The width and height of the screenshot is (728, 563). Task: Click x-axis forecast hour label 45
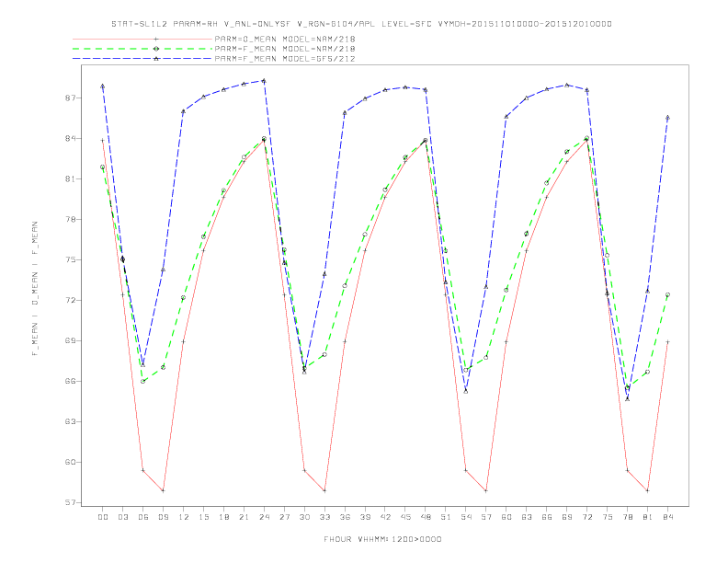pos(405,517)
